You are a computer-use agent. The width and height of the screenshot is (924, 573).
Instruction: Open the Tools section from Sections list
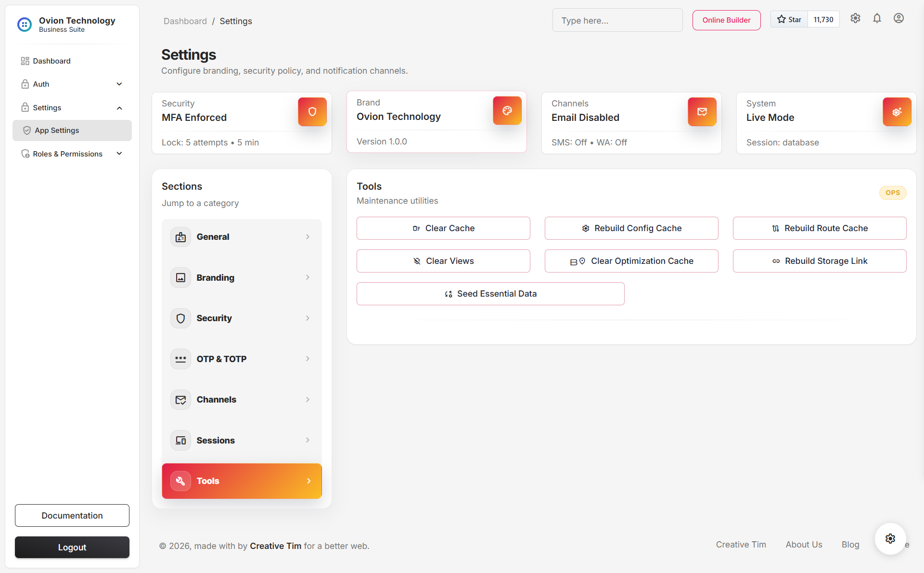click(242, 481)
